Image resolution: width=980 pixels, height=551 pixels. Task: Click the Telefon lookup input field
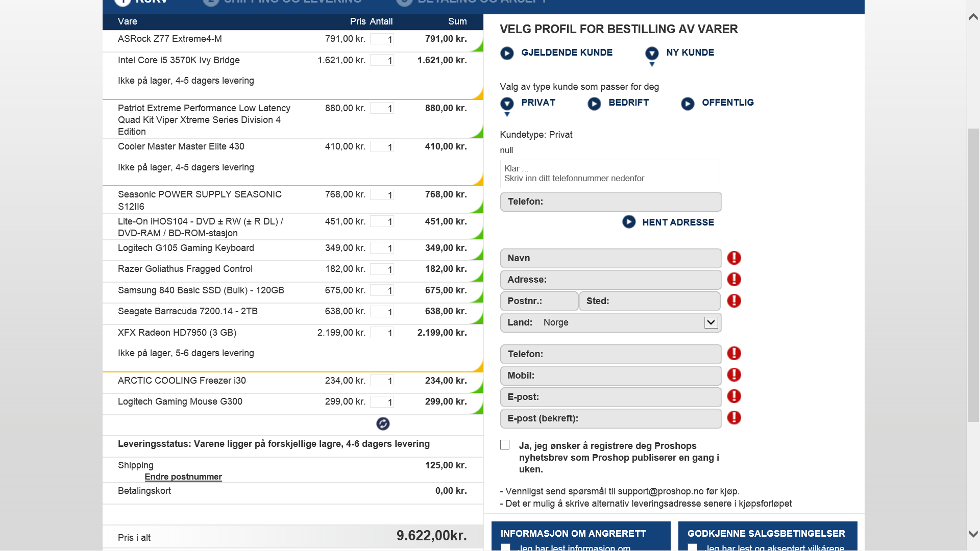pos(611,202)
